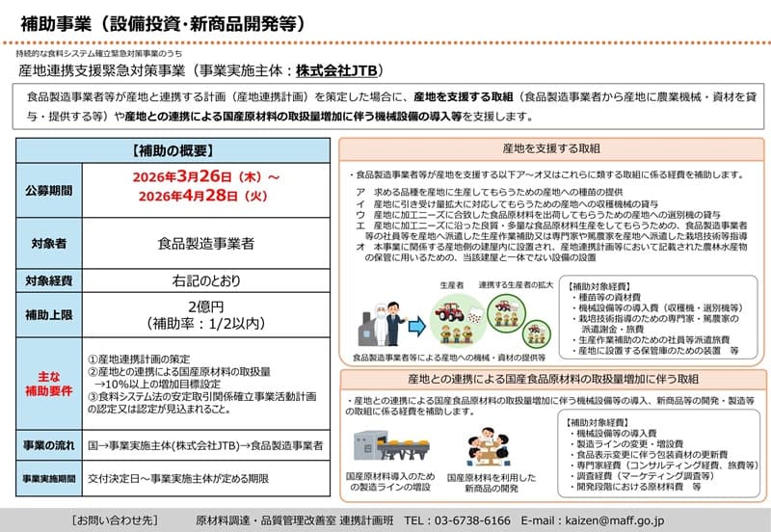This screenshot has height=532, width=771.
Task: Click the 国→事業実施主体(株式会社JTB)→食品製造事業者 flow text
Action: [205, 445]
